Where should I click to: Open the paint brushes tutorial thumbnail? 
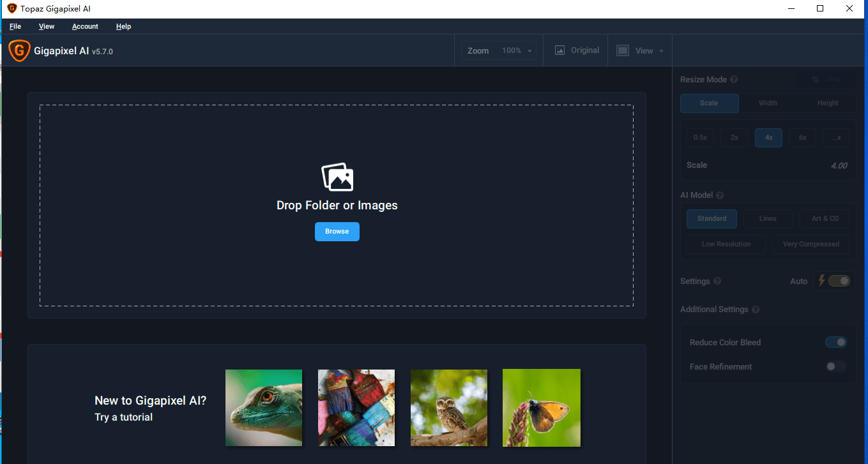tap(356, 408)
